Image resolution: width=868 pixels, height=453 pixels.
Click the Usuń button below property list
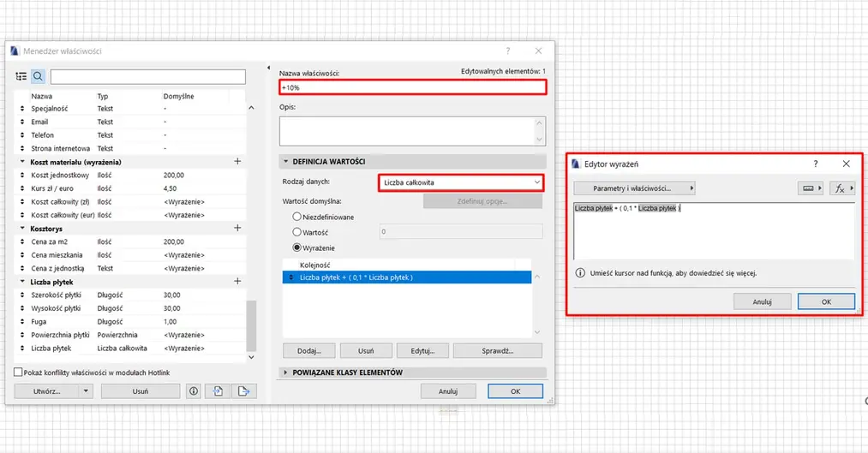point(141,391)
